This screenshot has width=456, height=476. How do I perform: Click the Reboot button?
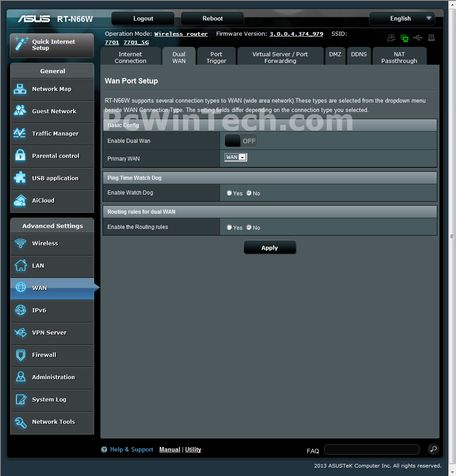tap(212, 19)
